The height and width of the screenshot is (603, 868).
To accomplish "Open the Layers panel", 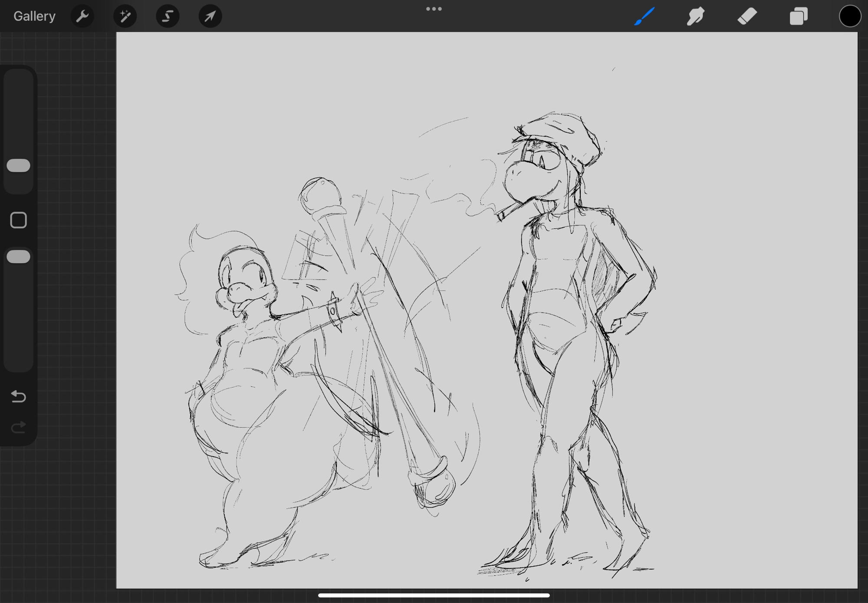I will pos(799,16).
